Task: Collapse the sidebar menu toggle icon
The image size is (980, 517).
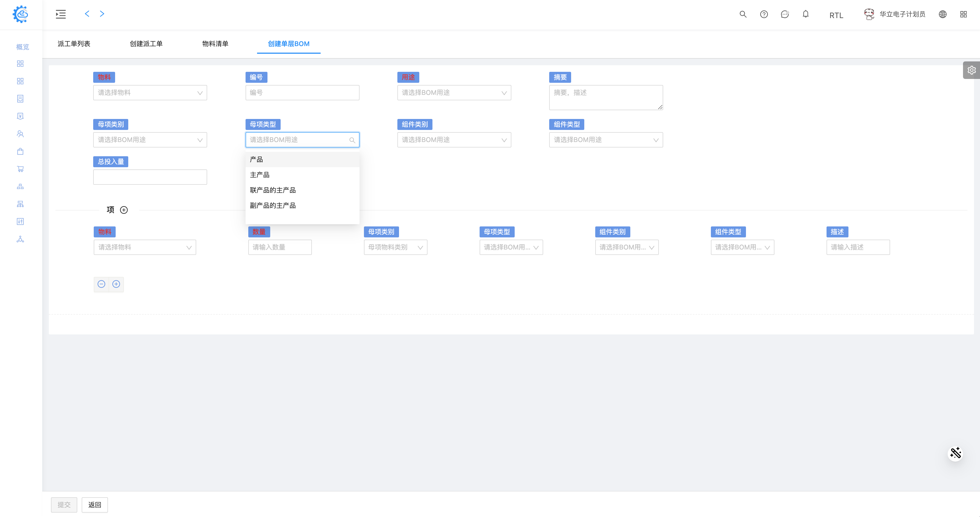Action: pyautogui.click(x=61, y=14)
